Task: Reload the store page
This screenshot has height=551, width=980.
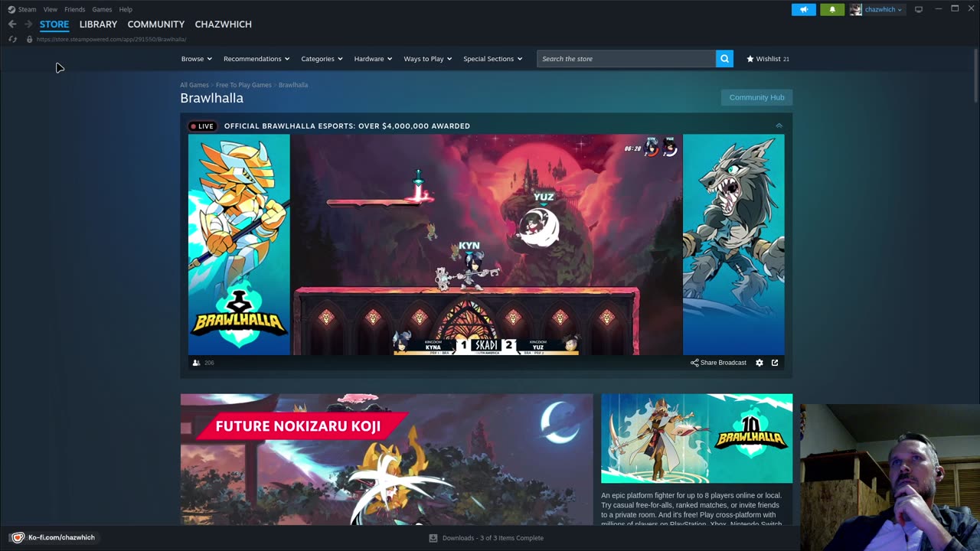Action: coord(12,39)
